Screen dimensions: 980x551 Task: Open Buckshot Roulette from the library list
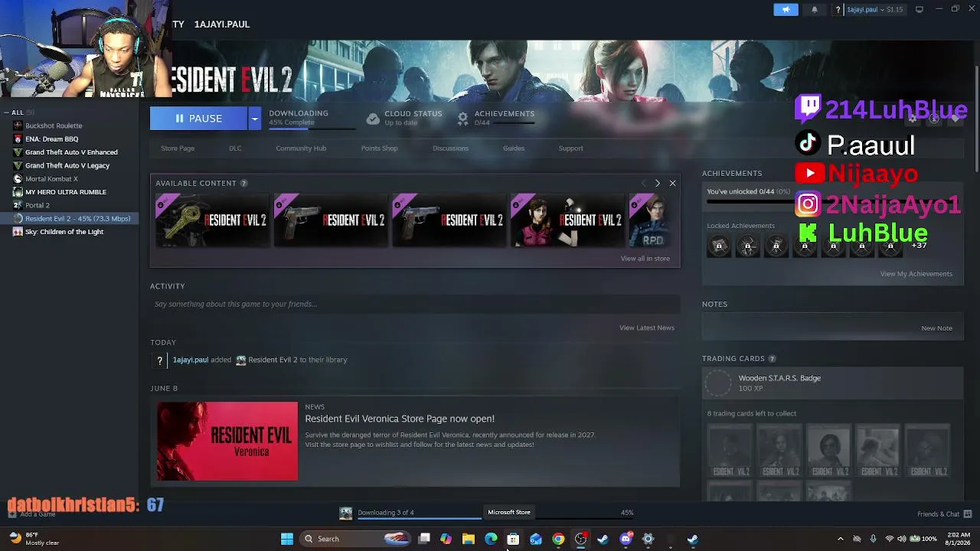pyautogui.click(x=54, y=126)
